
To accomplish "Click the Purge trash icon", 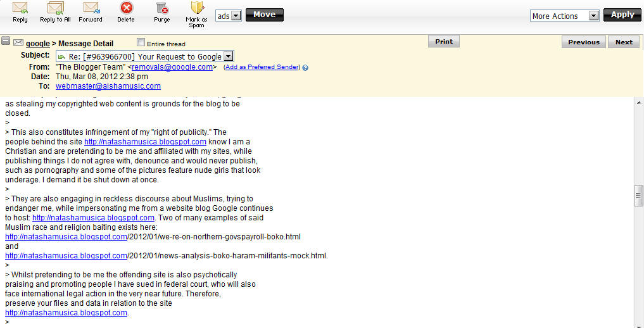I will (x=162, y=8).
